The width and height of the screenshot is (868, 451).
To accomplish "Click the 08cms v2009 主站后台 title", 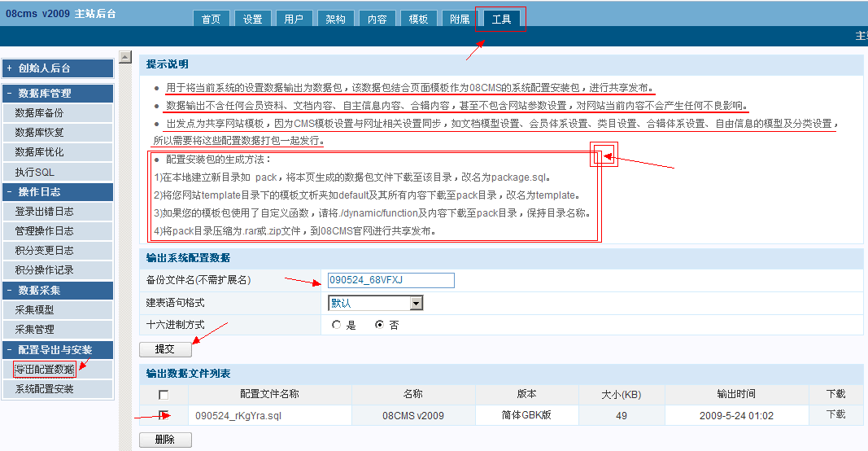I will click(61, 13).
